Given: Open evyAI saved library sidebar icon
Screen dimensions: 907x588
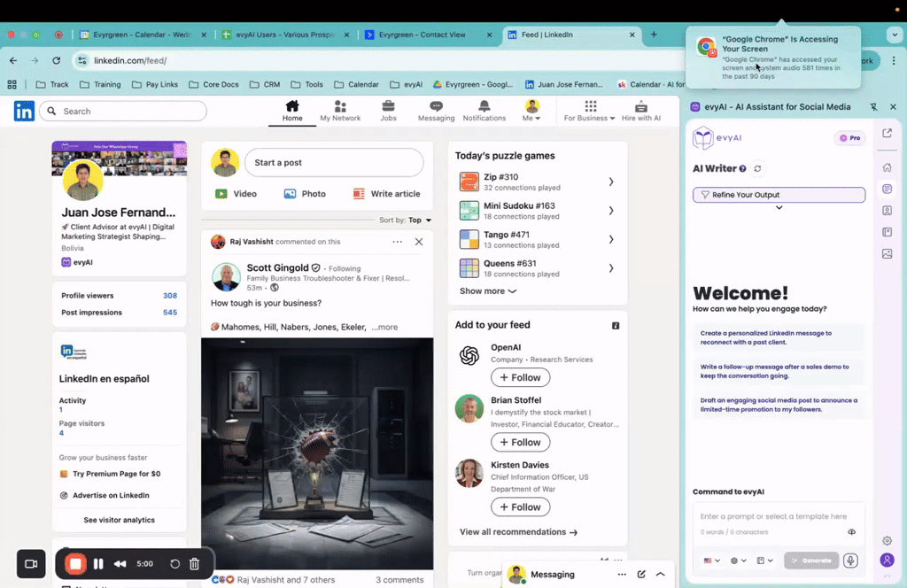Looking at the screenshot, I should [887, 232].
